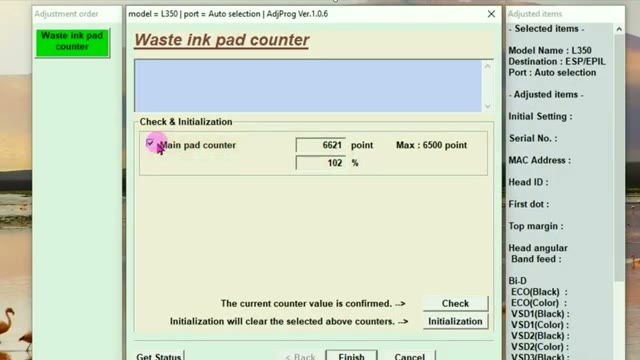Toggle the Main pad counter checkbox
This screenshot has height=360, width=640.
(x=150, y=143)
